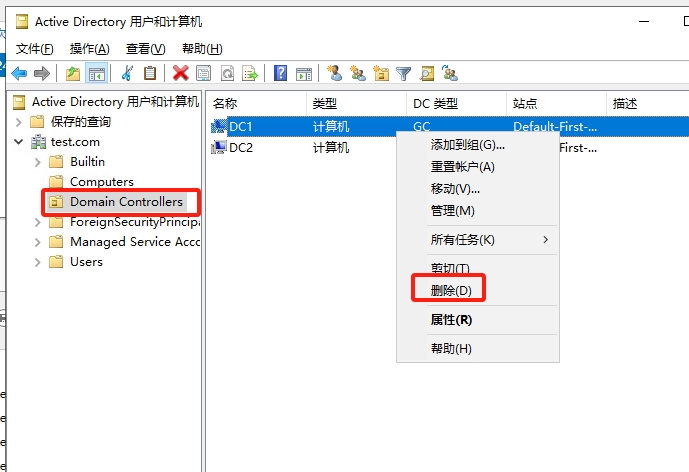
Task: Select the Builtin tree label
Action: tap(87, 162)
